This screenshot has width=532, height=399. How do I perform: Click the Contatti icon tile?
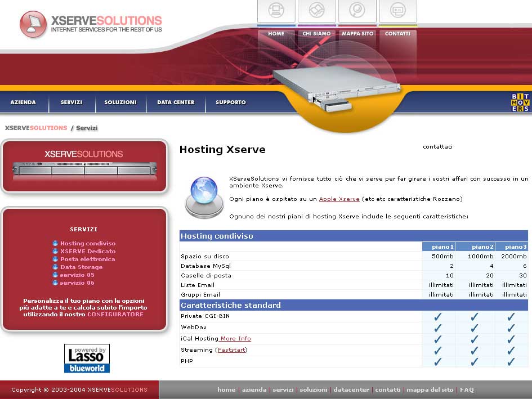point(398,11)
